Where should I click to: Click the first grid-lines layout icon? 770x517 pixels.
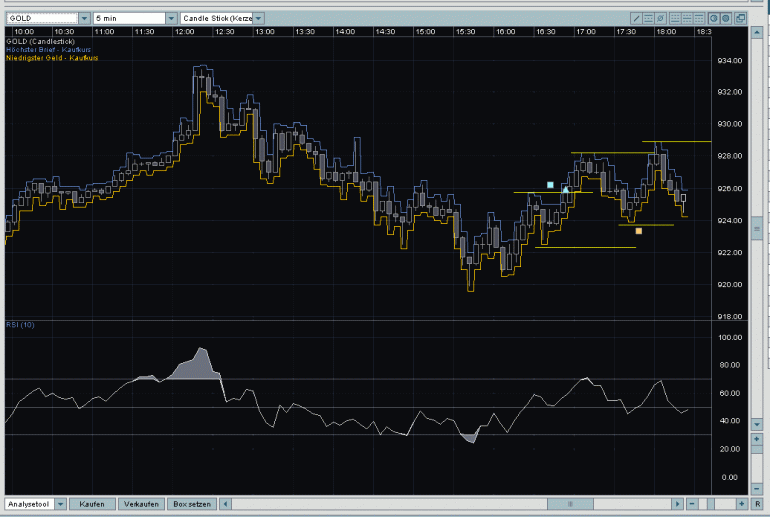[675, 19]
